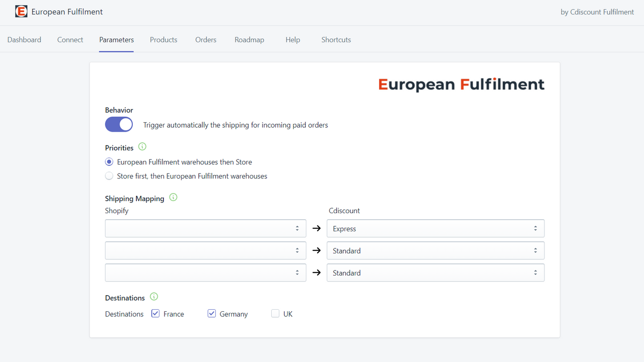644x362 pixels.
Task: Open the Roadmap tab
Action: coord(249,40)
